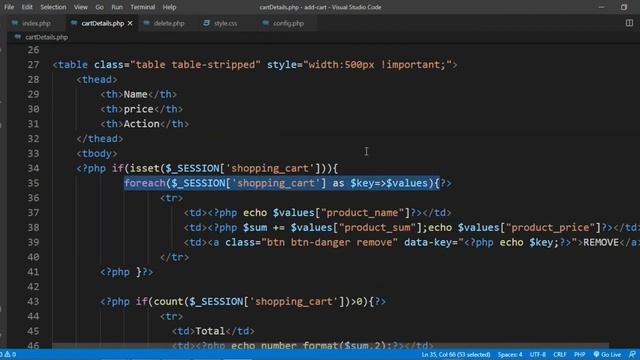Click 'table table-stripped' class string

pyautogui.click(x=195, y=64)
